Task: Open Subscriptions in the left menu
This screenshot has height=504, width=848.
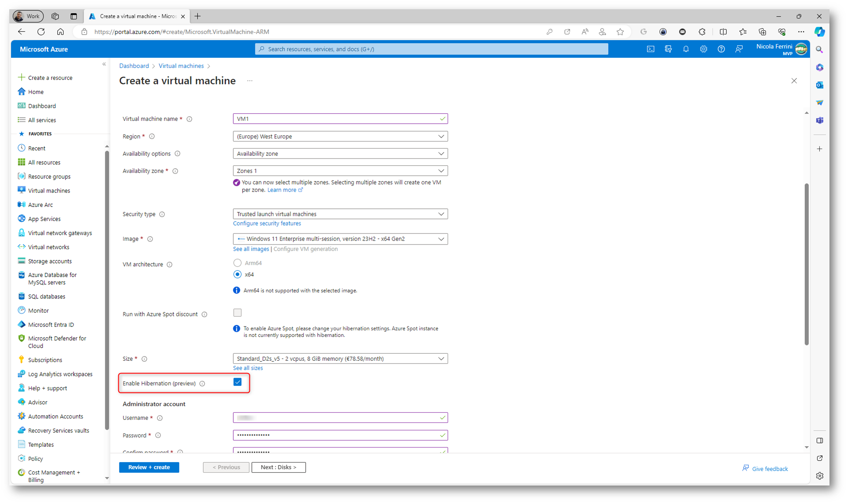Action: (x=45, y=360)
